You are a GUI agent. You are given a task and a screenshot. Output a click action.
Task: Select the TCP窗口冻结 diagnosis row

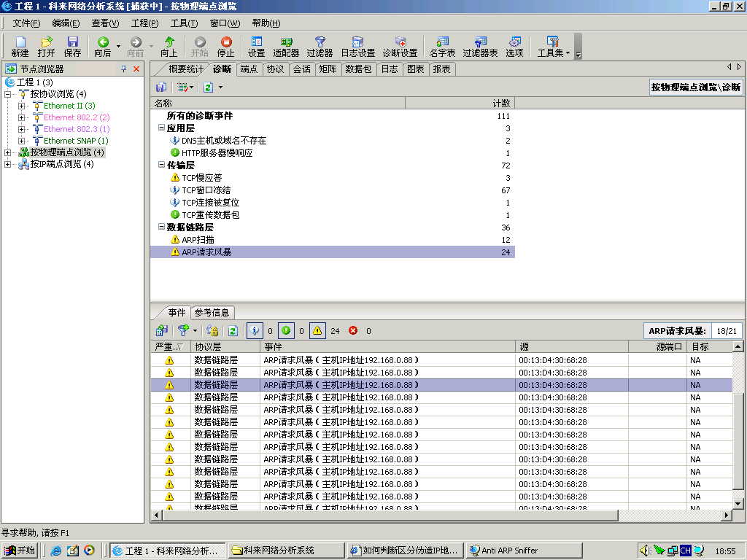click(x=206, y=190)
